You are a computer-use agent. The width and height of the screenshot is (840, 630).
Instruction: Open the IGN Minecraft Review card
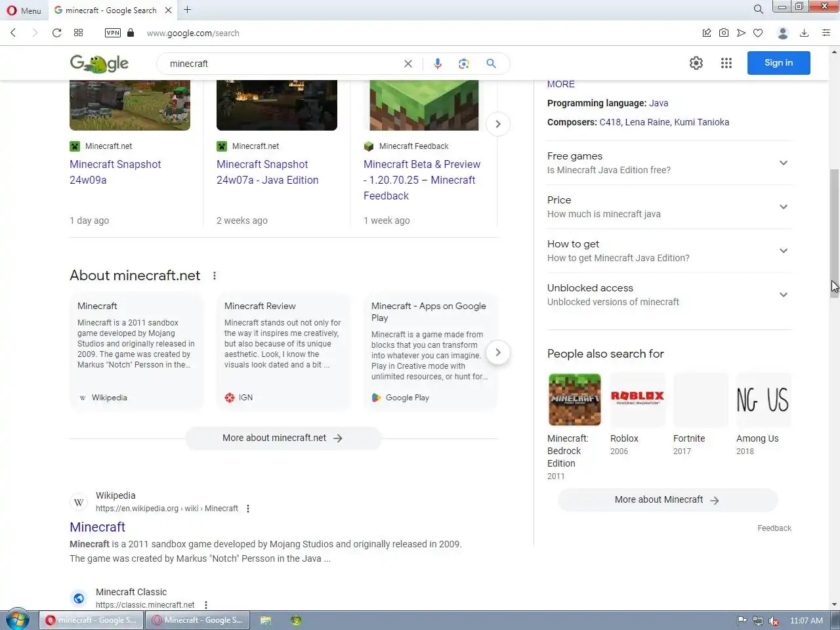click(x=283, y=352)
